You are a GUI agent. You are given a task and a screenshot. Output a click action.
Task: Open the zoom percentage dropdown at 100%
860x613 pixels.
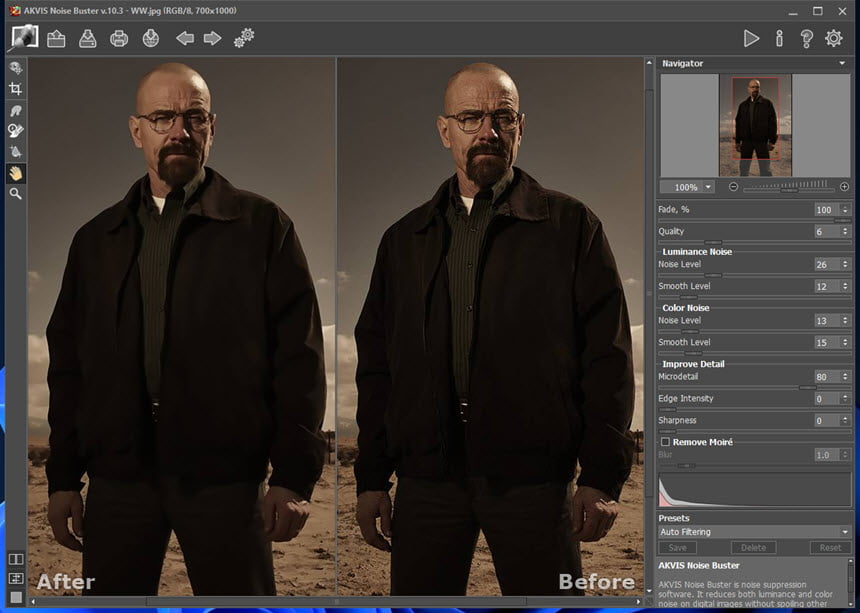click(x=708, y=187)
